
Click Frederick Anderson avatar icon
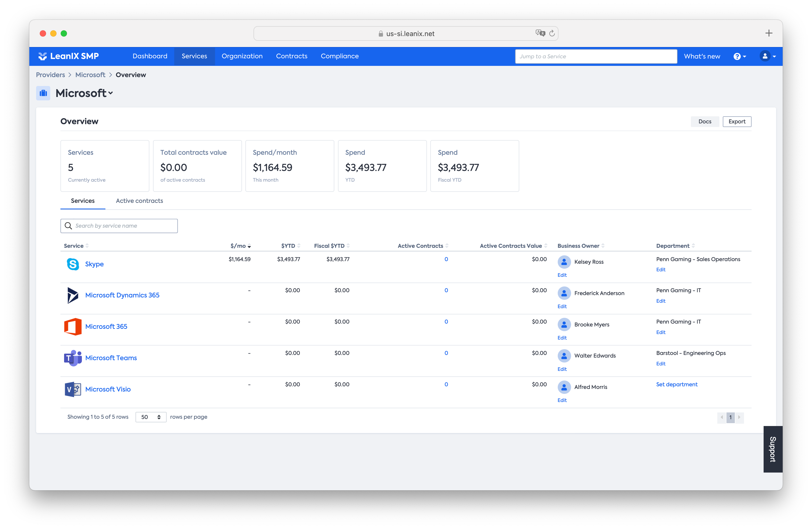tap(564, 293)
